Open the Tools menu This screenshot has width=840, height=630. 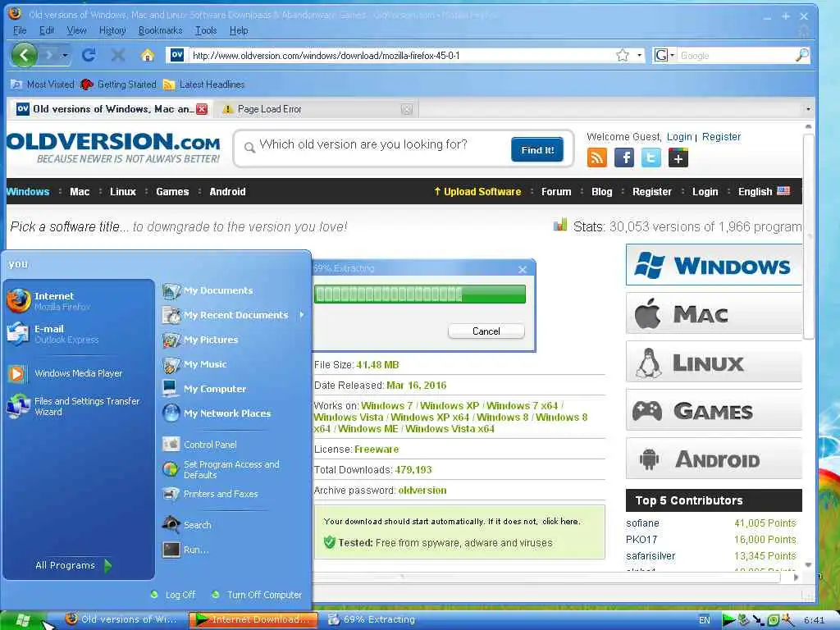pyautogui.click(x=206, y=30)
